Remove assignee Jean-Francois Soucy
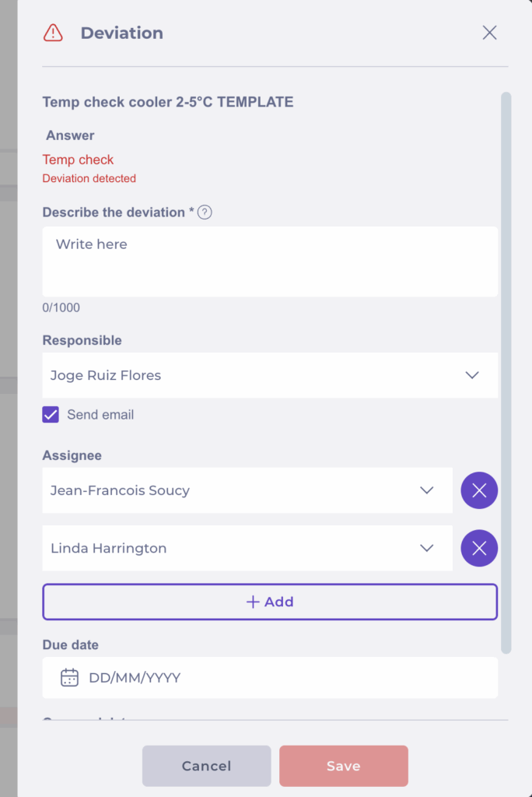 pyautogui.click(x=479, y=490)
